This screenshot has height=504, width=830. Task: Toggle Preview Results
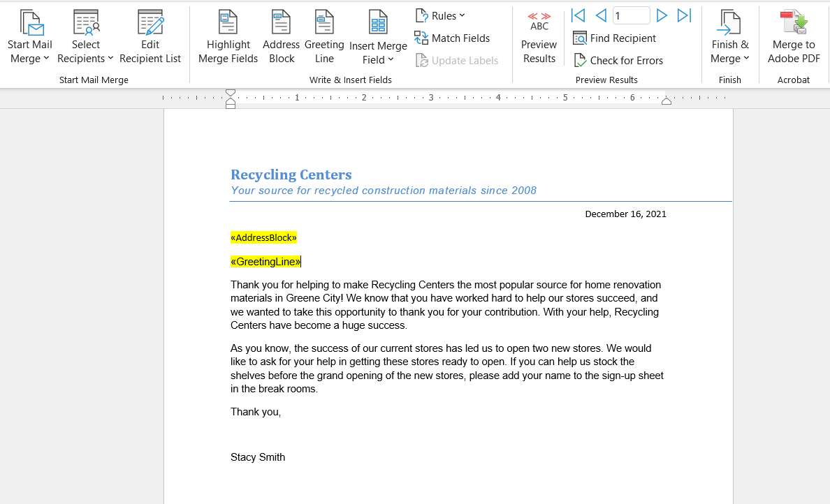pos(539,37)
